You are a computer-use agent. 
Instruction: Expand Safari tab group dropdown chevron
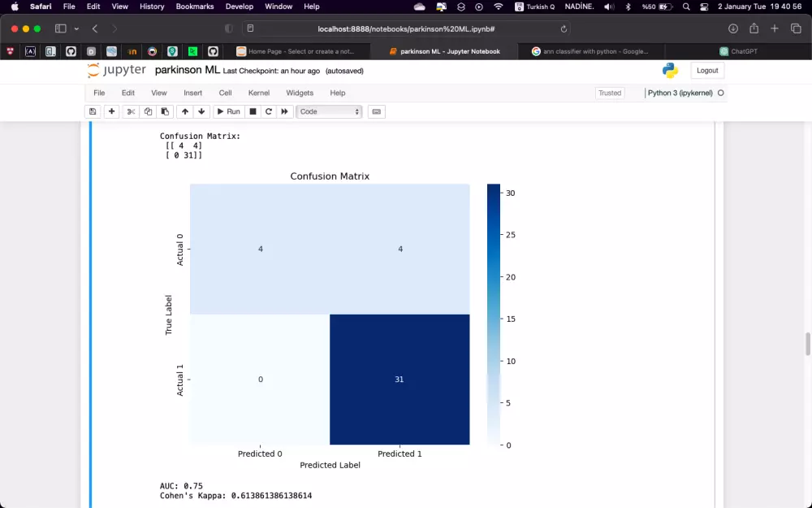click(76, 29)
